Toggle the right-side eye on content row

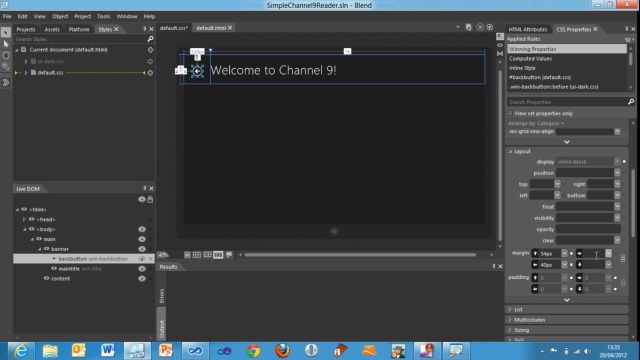point(142,278)
